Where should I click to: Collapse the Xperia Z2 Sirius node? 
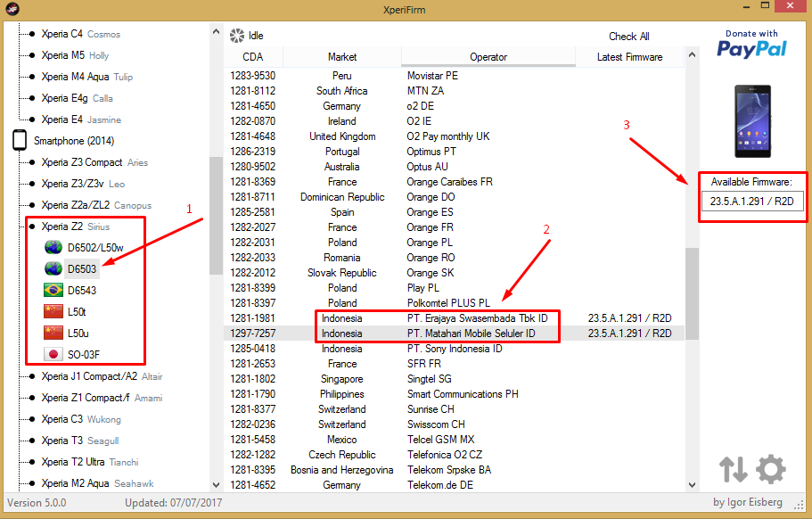pos(32,227)
